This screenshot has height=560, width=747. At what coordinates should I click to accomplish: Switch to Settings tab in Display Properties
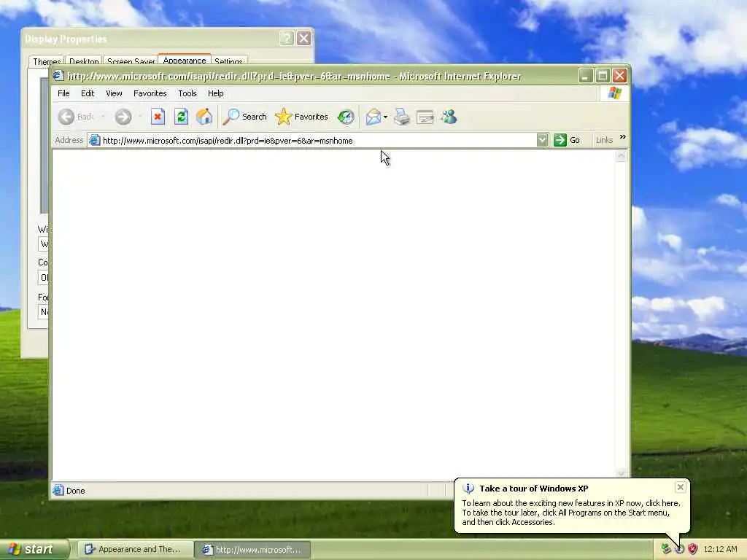pos(228,61)
